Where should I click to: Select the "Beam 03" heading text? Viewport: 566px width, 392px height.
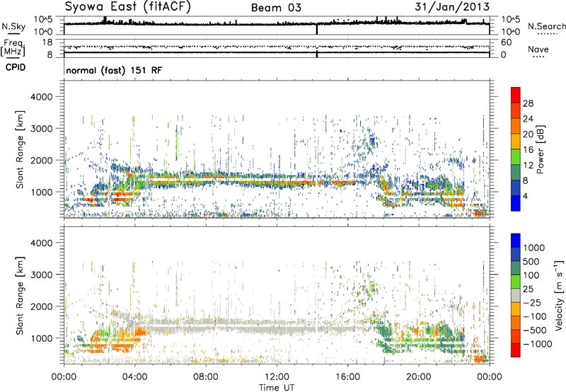tap(276, 8)
